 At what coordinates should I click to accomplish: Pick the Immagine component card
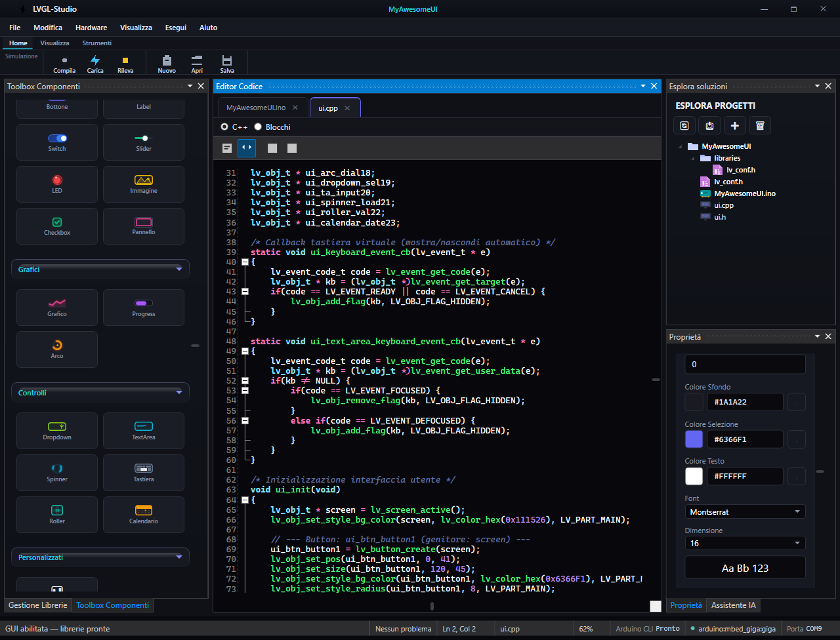pos(144,184)
